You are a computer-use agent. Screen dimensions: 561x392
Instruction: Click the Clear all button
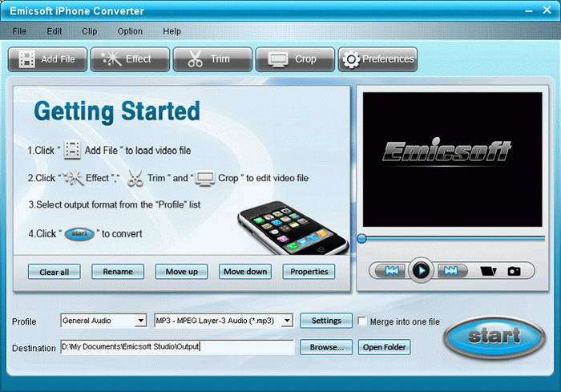pos(54,272)
